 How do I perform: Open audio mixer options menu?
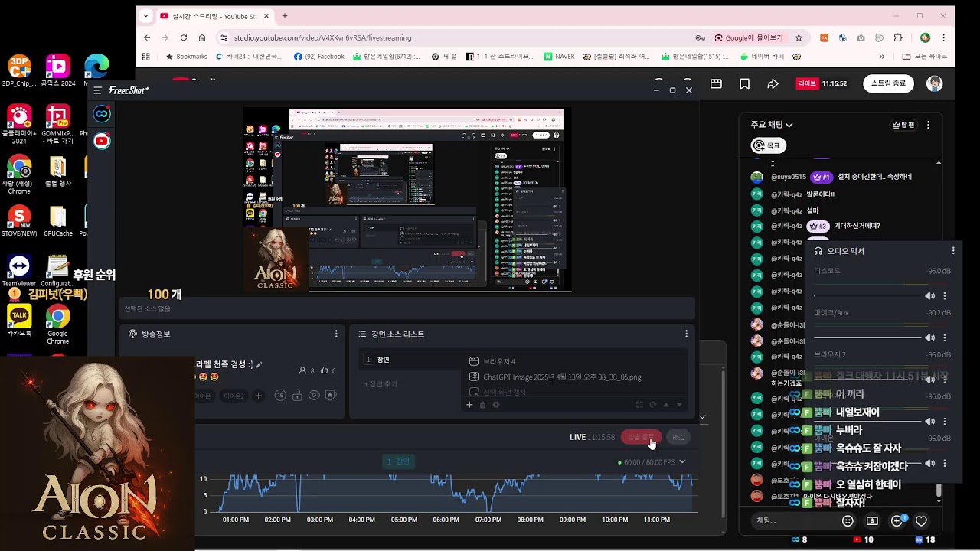coord(953,250)
